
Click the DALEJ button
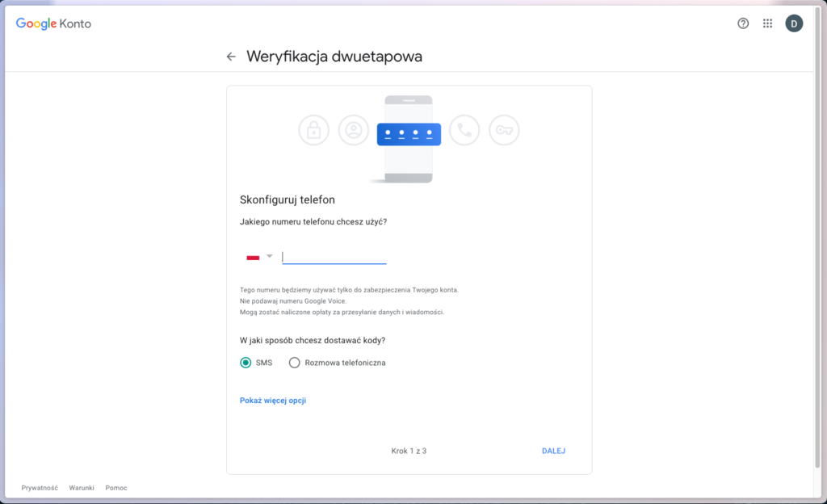coord(553,451)
